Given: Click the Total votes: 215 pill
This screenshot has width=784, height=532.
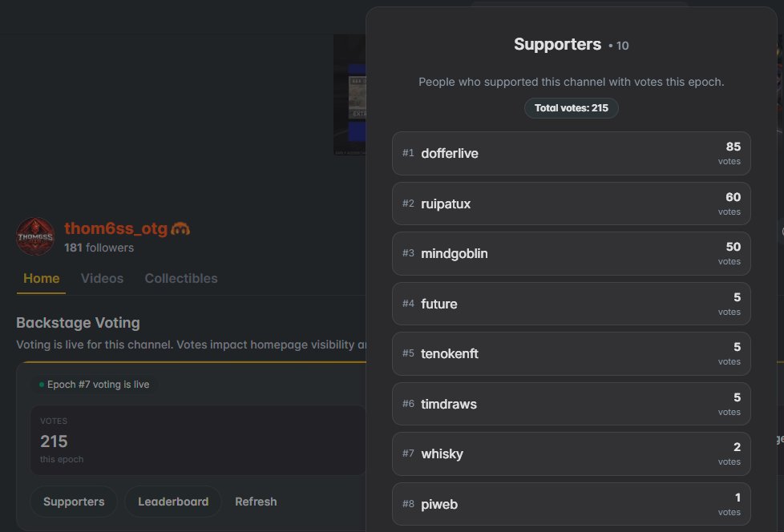Looking at the screenshot, I should pyautogui.click(x=572, y=108).
